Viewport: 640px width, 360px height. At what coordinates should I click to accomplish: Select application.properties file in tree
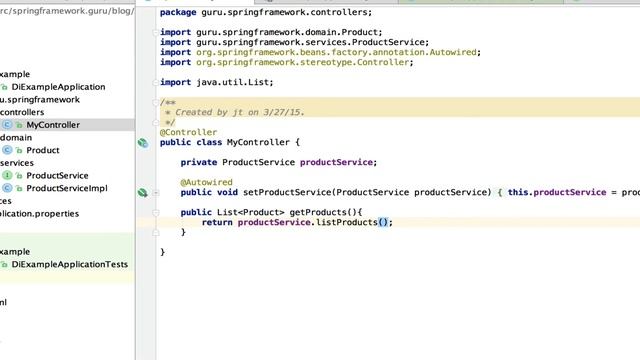pyautogui.click(x=40, y=214)
